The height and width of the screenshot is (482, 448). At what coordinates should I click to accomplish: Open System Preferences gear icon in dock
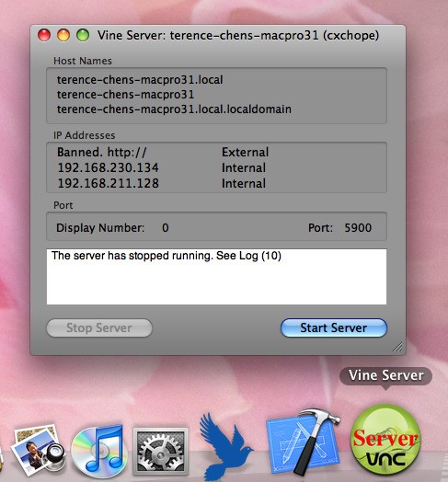click(160, 451)
